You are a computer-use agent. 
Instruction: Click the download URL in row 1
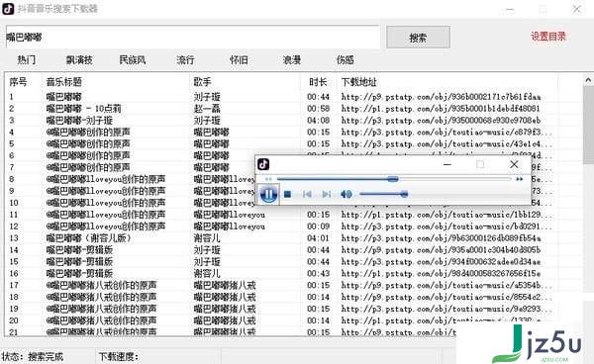(x=441, y=97)
